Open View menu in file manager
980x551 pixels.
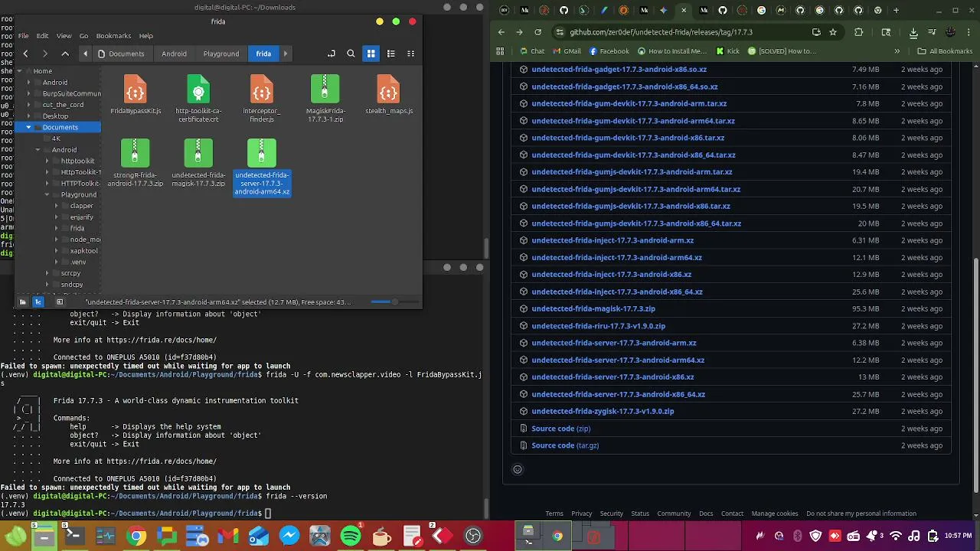pos(64,35)
